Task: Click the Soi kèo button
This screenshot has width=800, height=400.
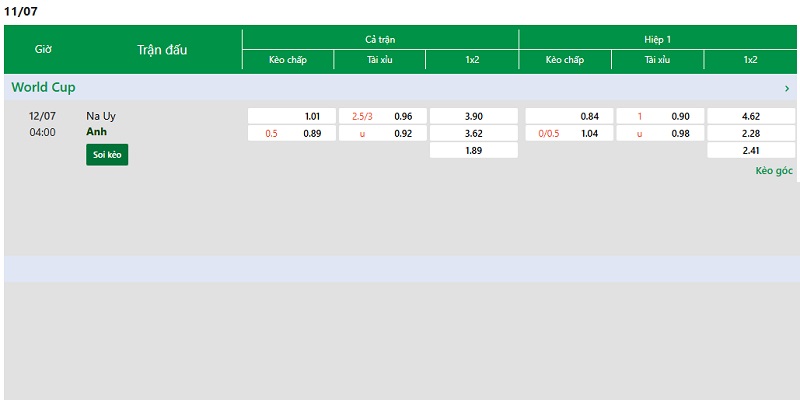Action: [107, 155]
